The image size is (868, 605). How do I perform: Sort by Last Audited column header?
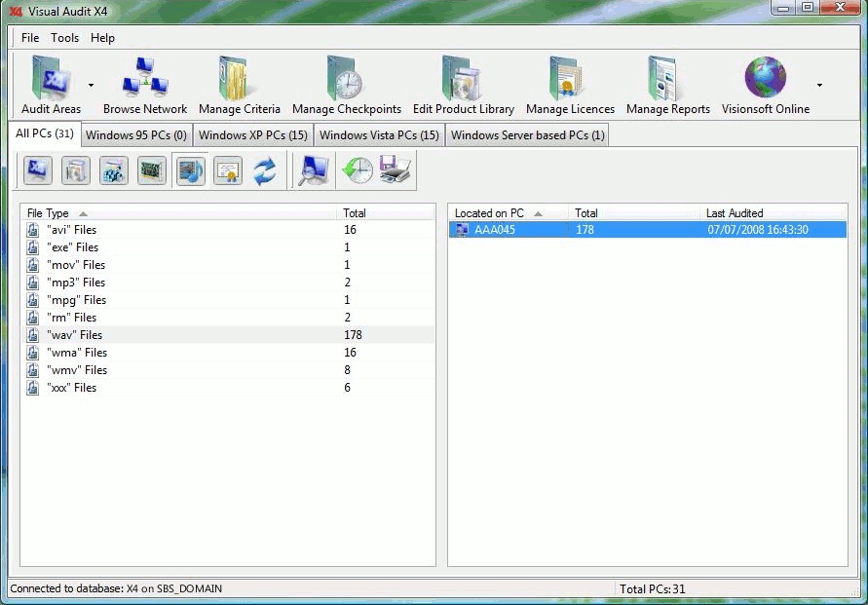tap(773, 213)
